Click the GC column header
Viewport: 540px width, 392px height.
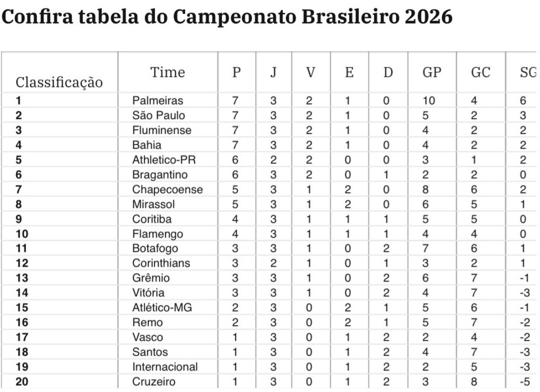[x=480, y=72]
